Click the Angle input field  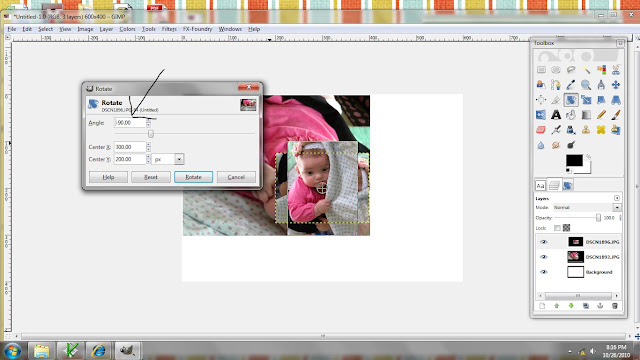pyautogui.click(x=130, y=122)
